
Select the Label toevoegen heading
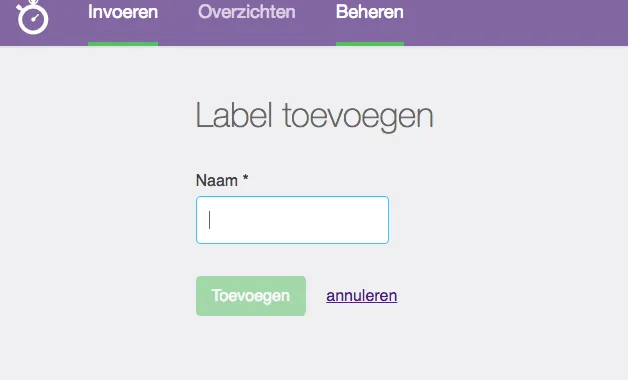pyautogui.click(x=314, y=117)
